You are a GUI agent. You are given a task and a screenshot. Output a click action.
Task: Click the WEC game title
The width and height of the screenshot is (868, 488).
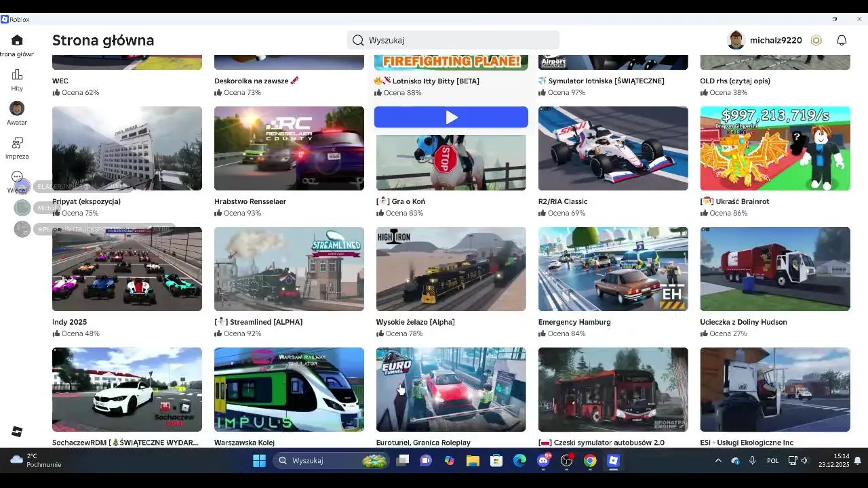(x=60, y=81)
